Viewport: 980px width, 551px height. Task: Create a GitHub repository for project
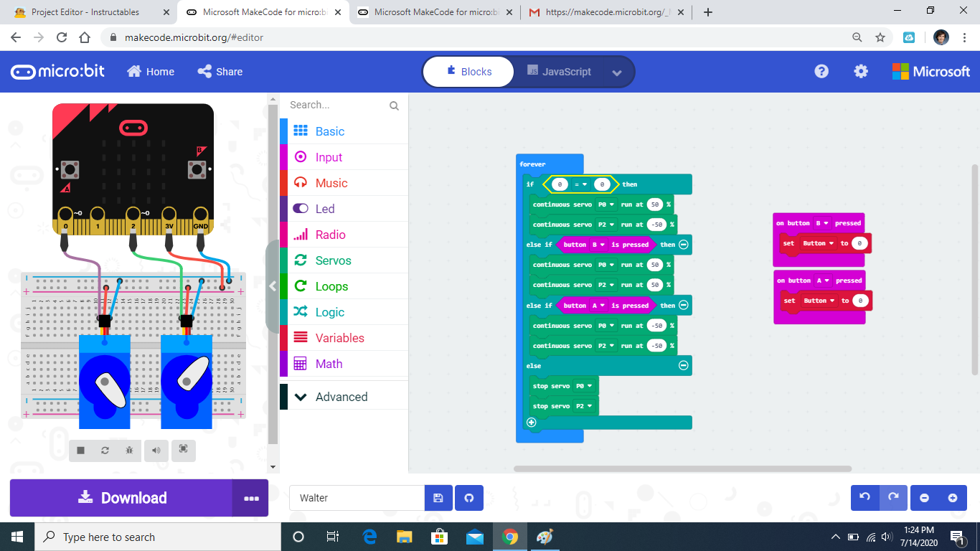pos(469,498)
